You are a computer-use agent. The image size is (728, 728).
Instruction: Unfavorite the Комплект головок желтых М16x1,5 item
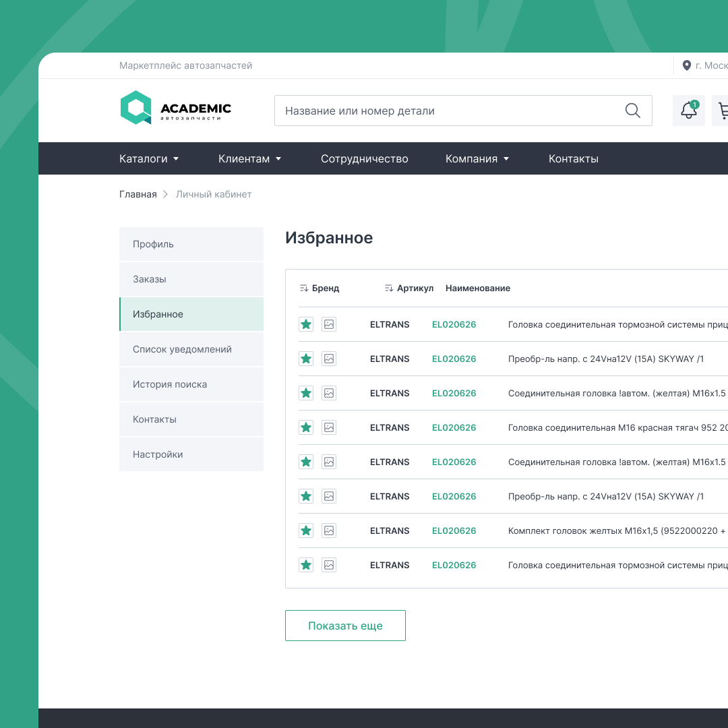(306, 530)
